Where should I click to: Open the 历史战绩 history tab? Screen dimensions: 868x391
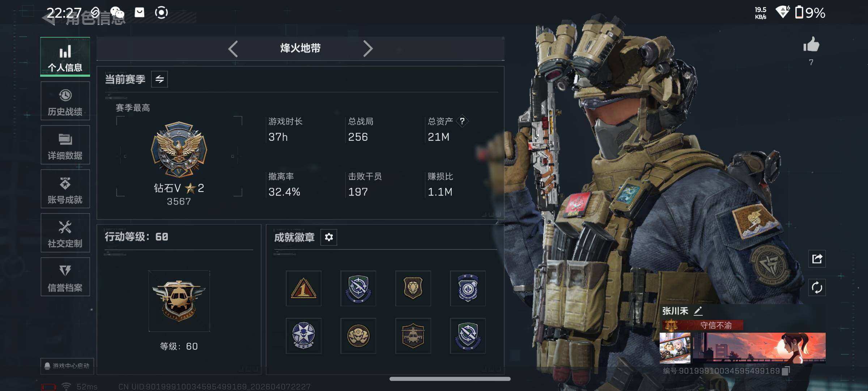pyautogui.click(x=65, y=101)
